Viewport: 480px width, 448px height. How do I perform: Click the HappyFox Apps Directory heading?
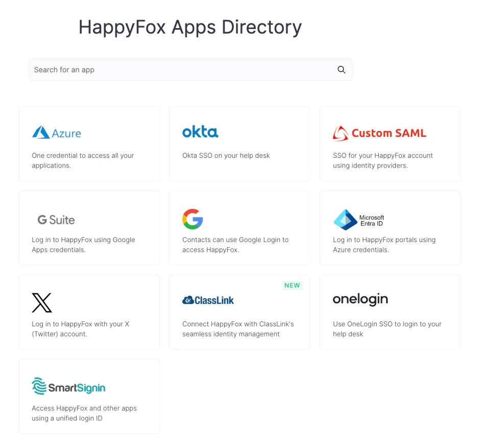point(190,27)
